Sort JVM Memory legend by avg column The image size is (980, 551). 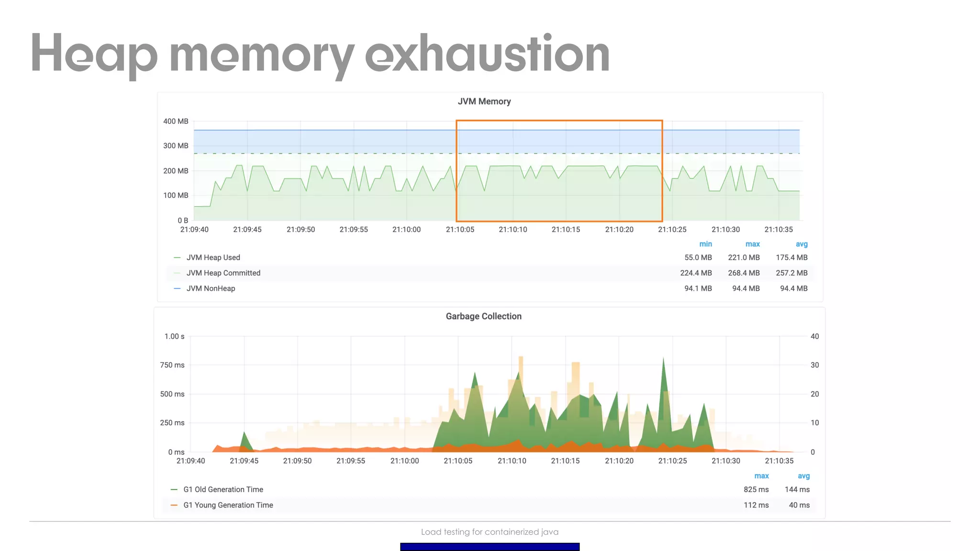click(x=802, y=244)
